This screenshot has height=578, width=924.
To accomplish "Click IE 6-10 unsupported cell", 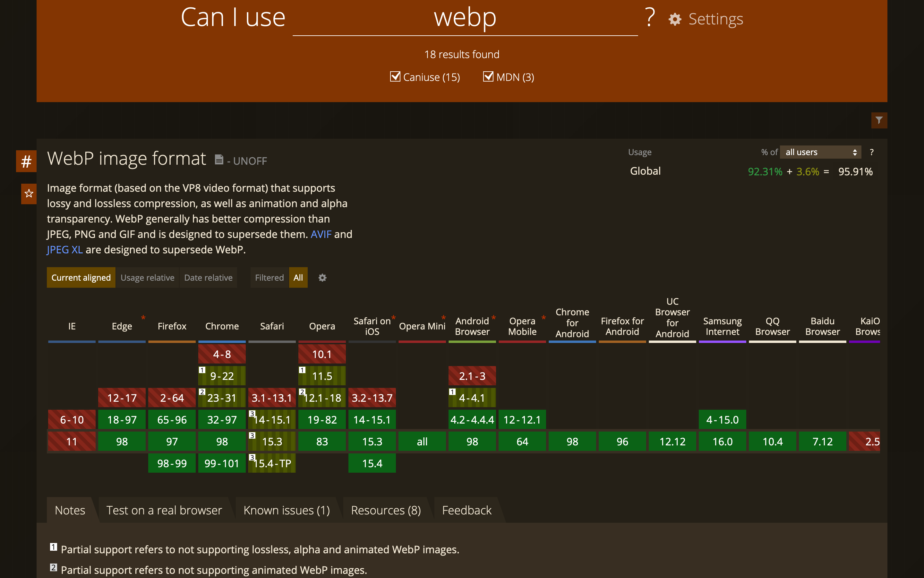I will click(x=72, y=419).
